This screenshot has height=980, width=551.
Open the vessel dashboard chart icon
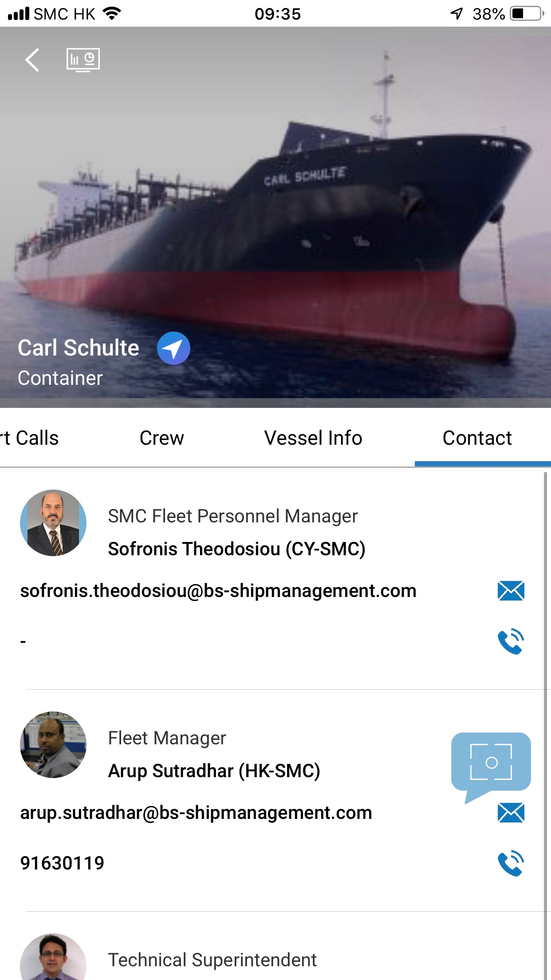83,60
